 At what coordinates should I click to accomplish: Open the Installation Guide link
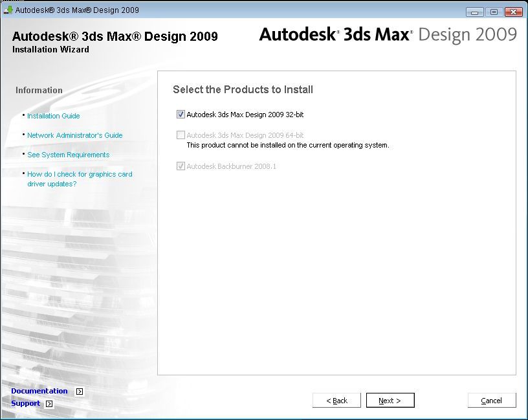[x=54, y=116]
